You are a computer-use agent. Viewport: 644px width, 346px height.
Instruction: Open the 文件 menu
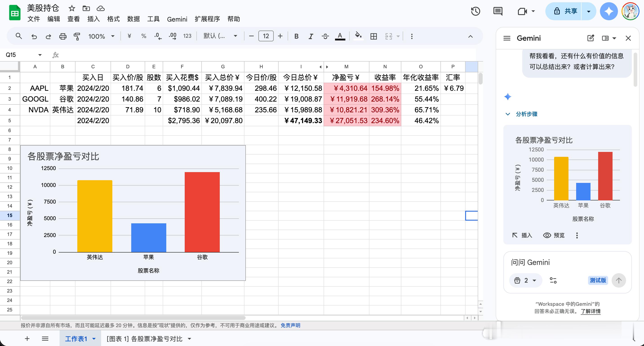[x=34, y=19]
